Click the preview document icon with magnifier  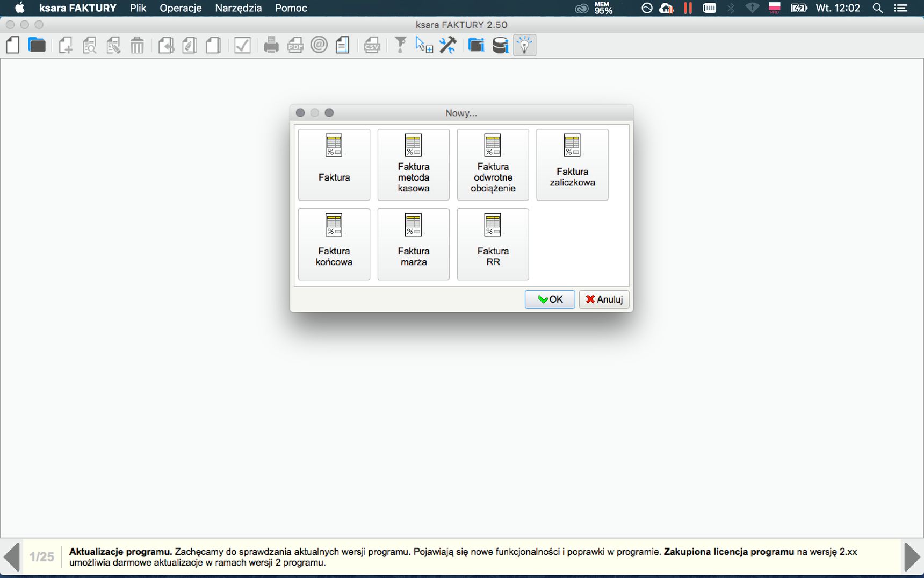90,45
